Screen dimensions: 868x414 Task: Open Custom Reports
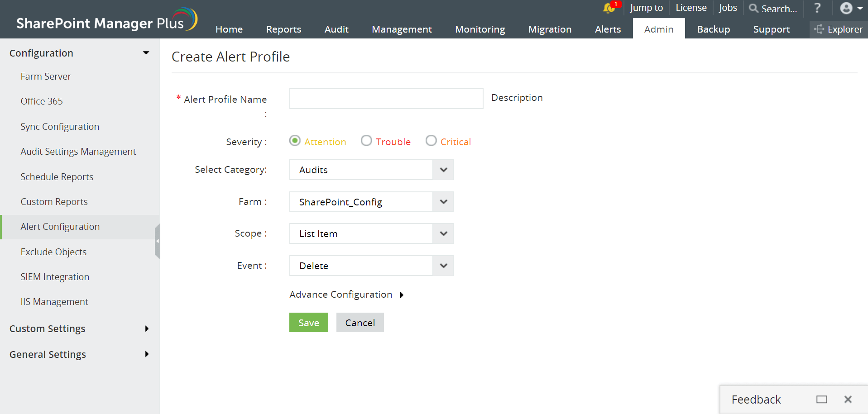click(54, 202)
